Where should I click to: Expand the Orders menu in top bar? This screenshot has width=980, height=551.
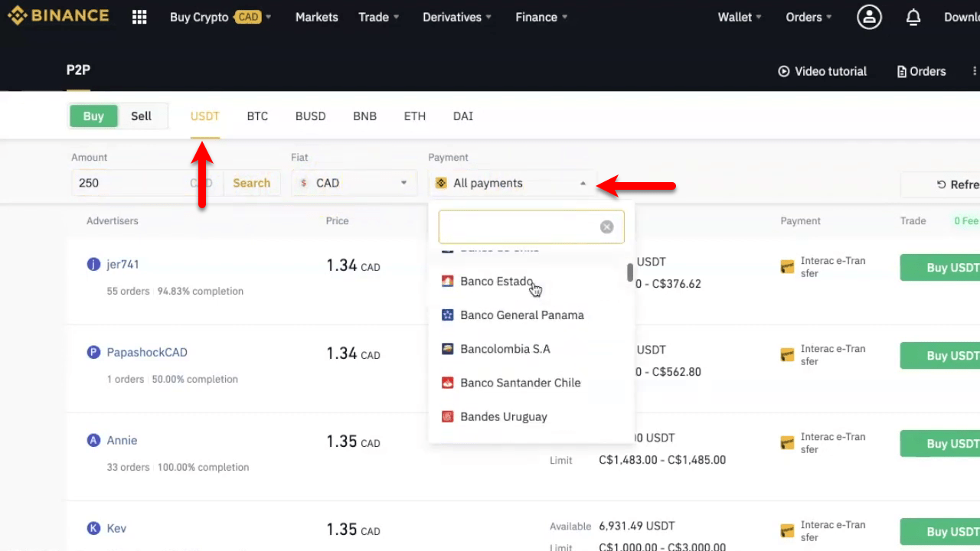tap(808, 17)
